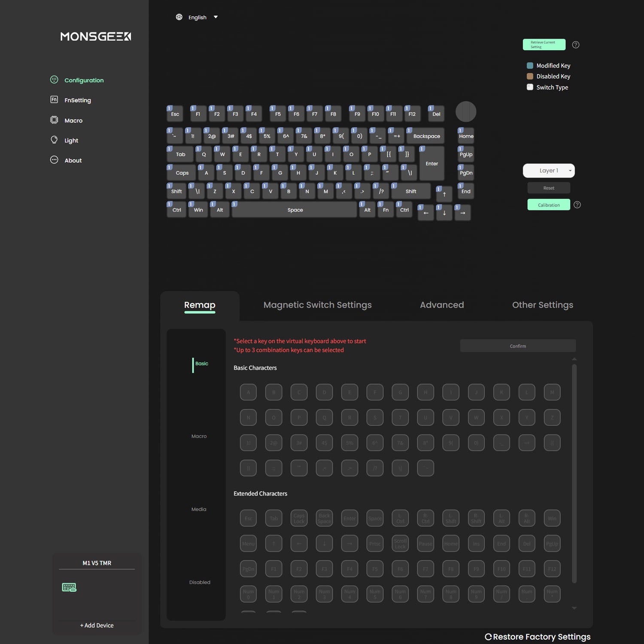644x644 pixels.
Task: Click Restore Factory Settings
Action: [538, 637]
